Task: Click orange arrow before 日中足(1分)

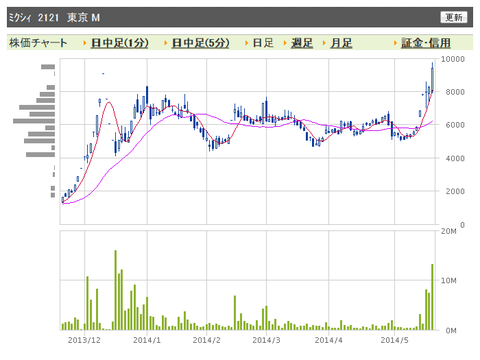Action: pos(85,43)
